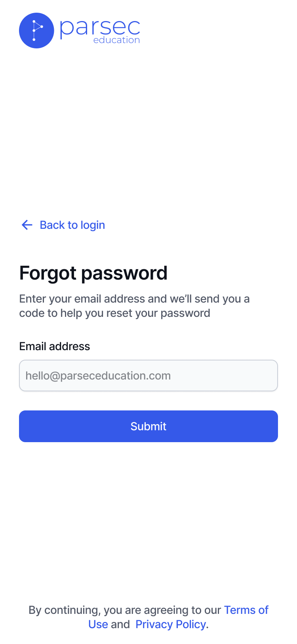297x644 pixels.
Task: Click the white constellation symbol inside the logo
Action: tap(36, 30)
